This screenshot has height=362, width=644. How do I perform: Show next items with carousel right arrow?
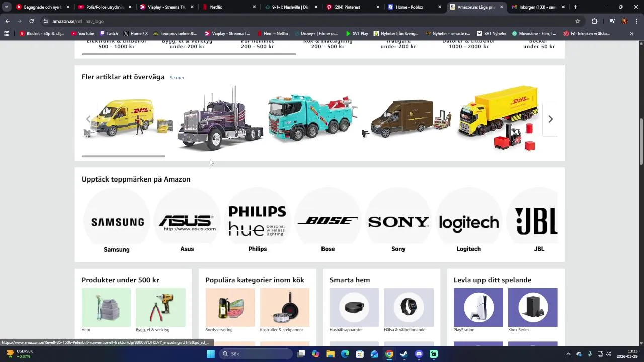point(550,119)
